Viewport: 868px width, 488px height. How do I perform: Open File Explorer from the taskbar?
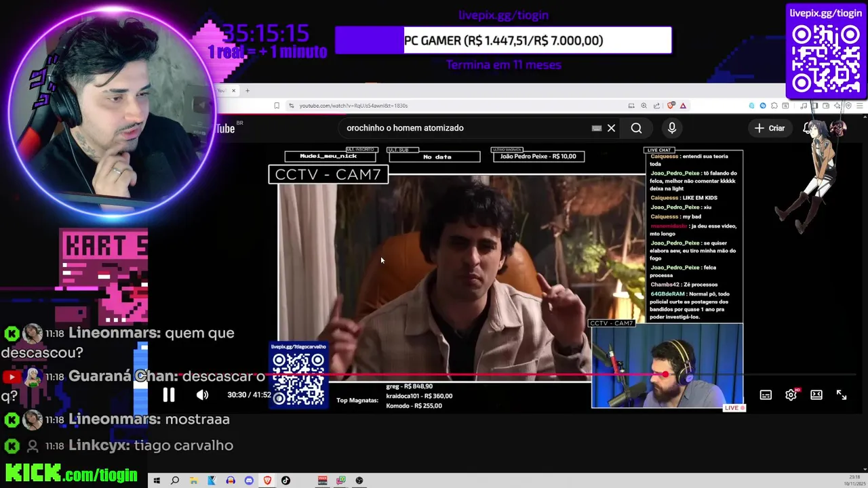pyautogui.click(x=193, y=481)
